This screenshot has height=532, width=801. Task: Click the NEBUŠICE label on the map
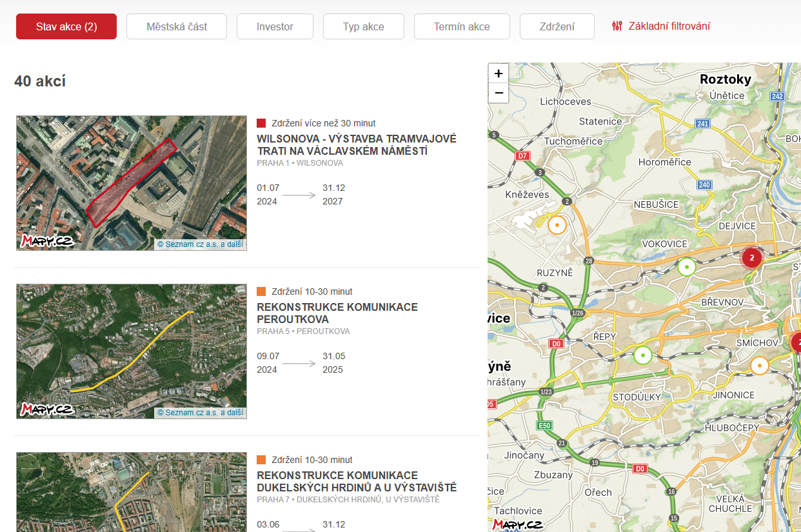[656, 204]
